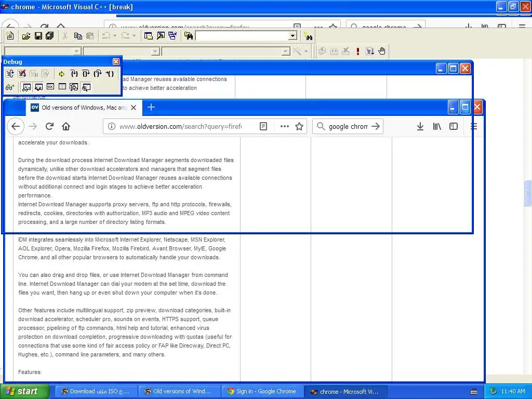Open the Window List icon
This screenshot has height=399, width=532.
pyautogui.click(x=172, y=36)
